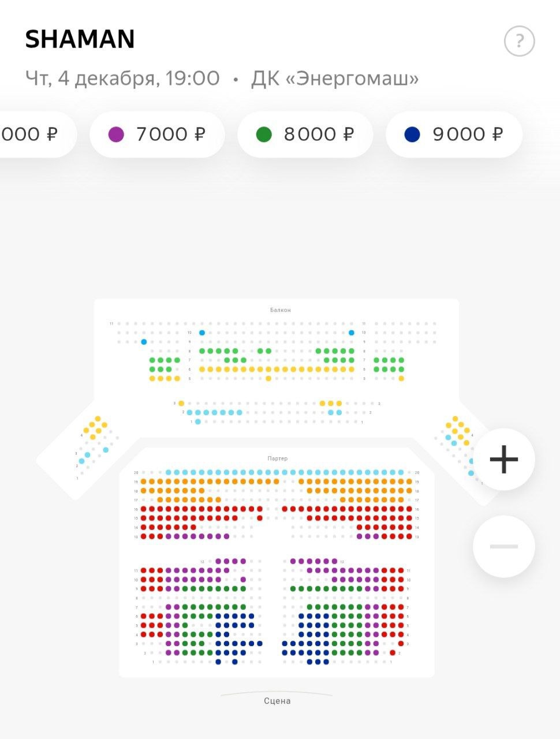Screen dimensions: 560x739
Task: Click the purple dot on the 7000 ₽ chip
Action: 116,135
